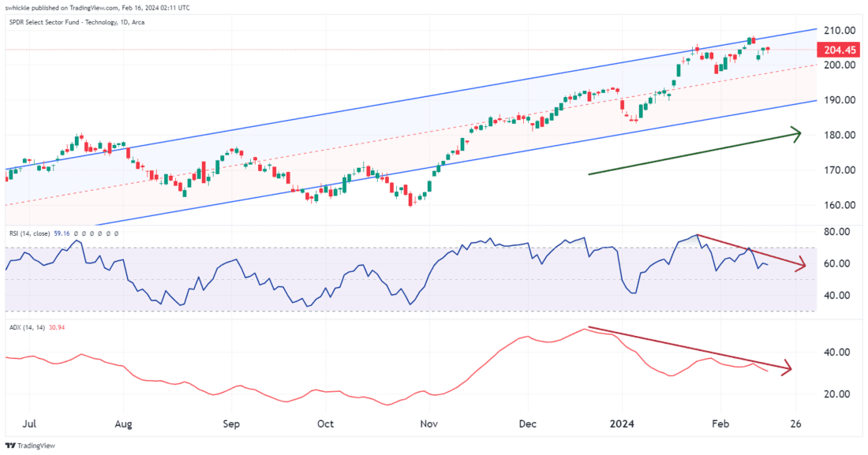Click the 210.00 price axis label
The image size is (868, 455).
[838, 30]
